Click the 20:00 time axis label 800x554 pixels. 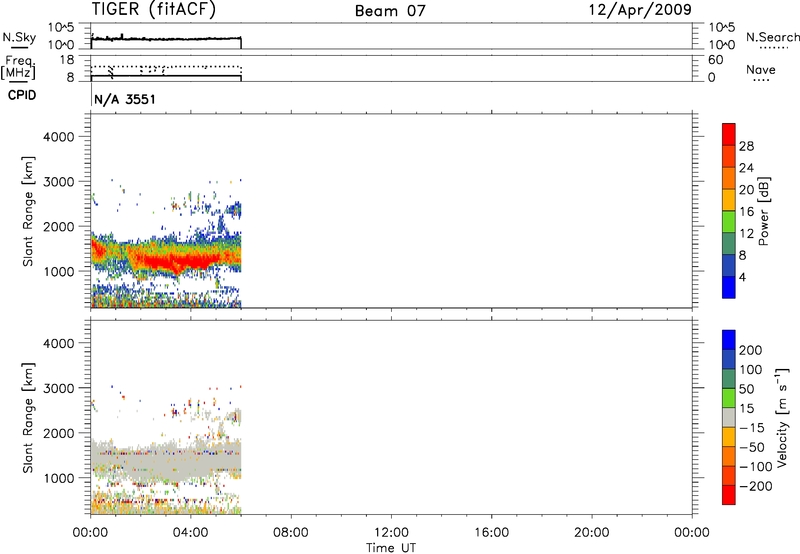coord(592,533)
